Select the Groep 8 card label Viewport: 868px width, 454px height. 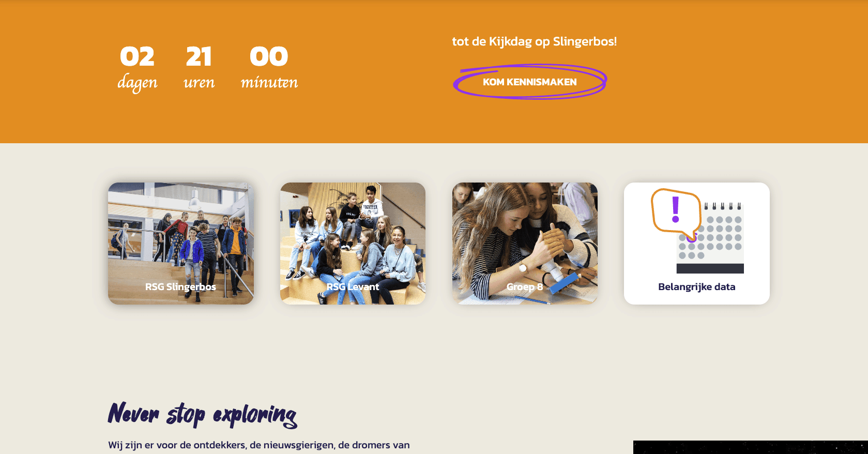525,286
